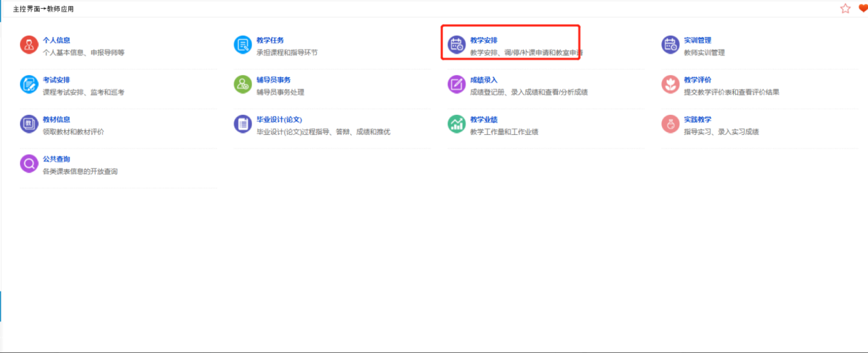868x353 pixels.
Task: Select the pink 实践教学 icon
Action: pos(669,124)
